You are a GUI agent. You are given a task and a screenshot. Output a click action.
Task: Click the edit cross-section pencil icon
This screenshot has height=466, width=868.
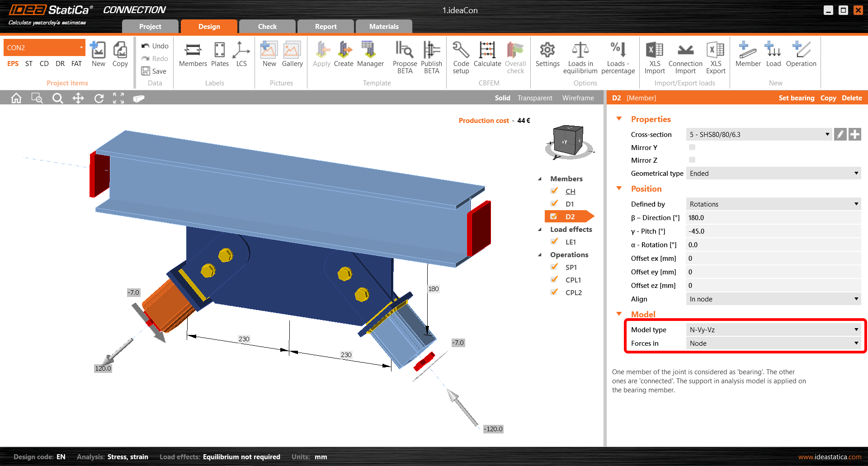(x=840, y=134)
